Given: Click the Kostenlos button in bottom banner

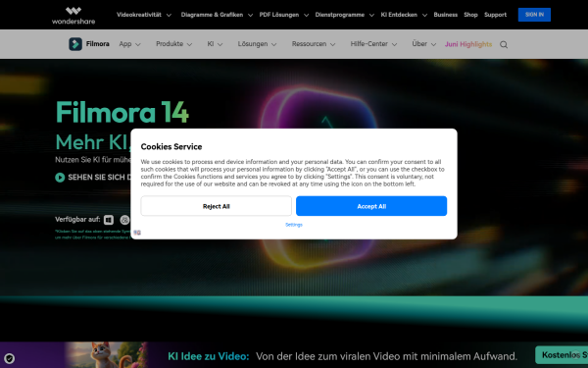Looking at the screenshot, I should pyautogui.click(x=562, y=355).
